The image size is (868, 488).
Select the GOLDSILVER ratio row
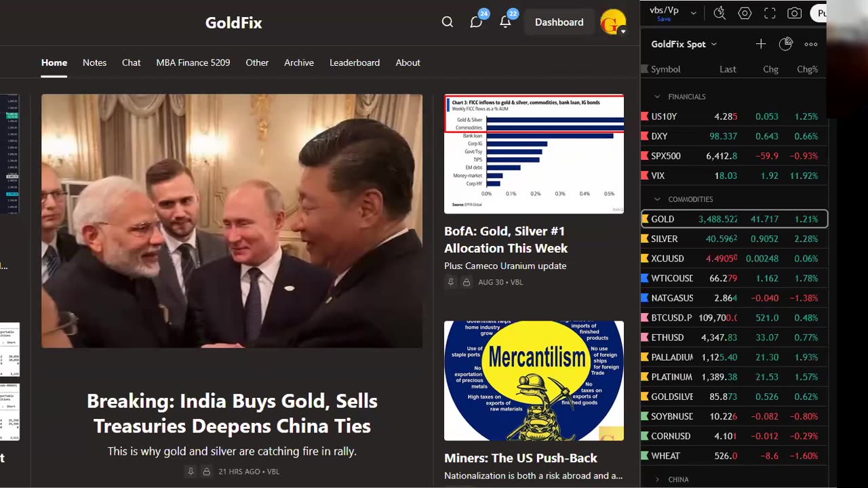click(734, 396)
